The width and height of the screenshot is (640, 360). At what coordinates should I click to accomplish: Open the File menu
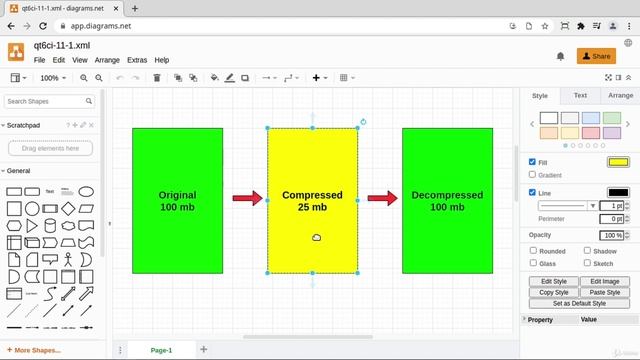point(39,60)
